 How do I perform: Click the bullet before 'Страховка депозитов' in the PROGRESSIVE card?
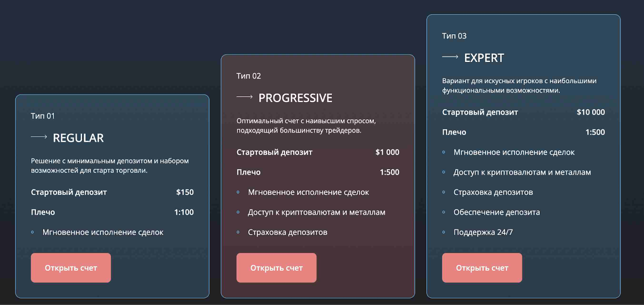click(x=238, y=232)
